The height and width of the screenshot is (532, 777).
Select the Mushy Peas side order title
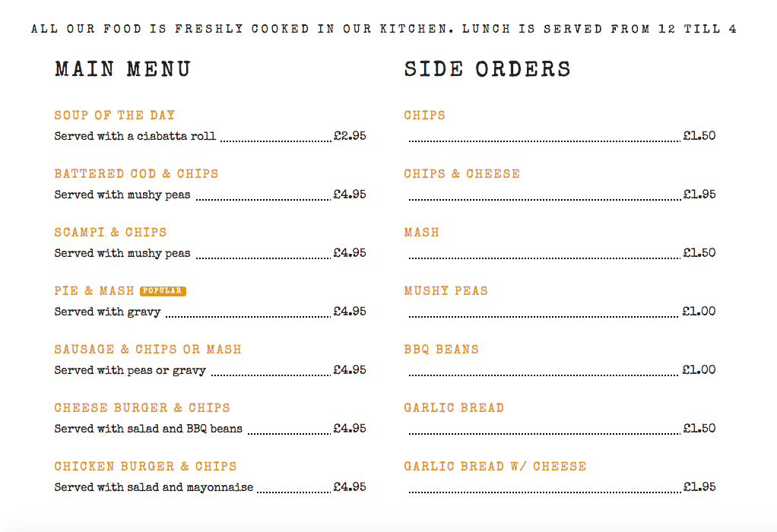[x=446, y=291]
